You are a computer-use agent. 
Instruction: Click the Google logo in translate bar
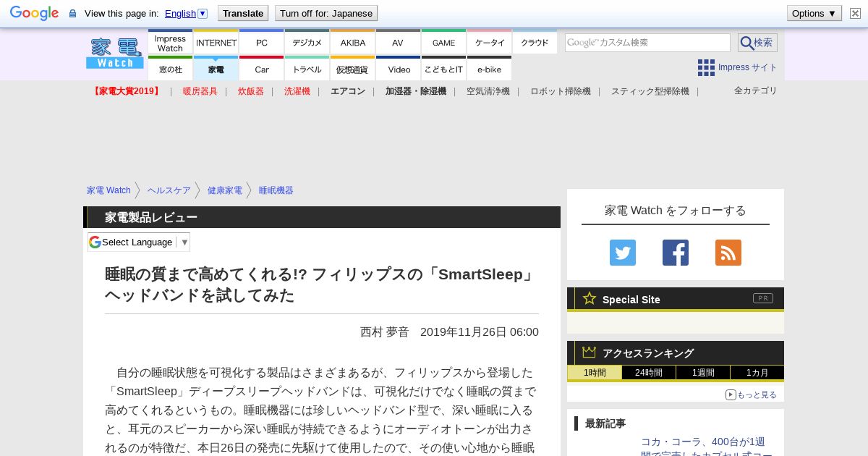[x=34, y=13]
